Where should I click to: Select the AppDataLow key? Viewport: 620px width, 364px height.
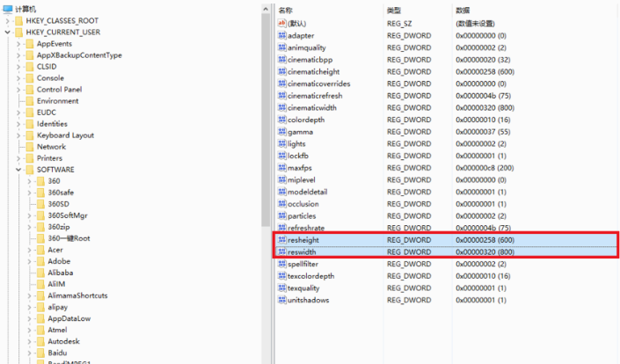pos(69,318)
